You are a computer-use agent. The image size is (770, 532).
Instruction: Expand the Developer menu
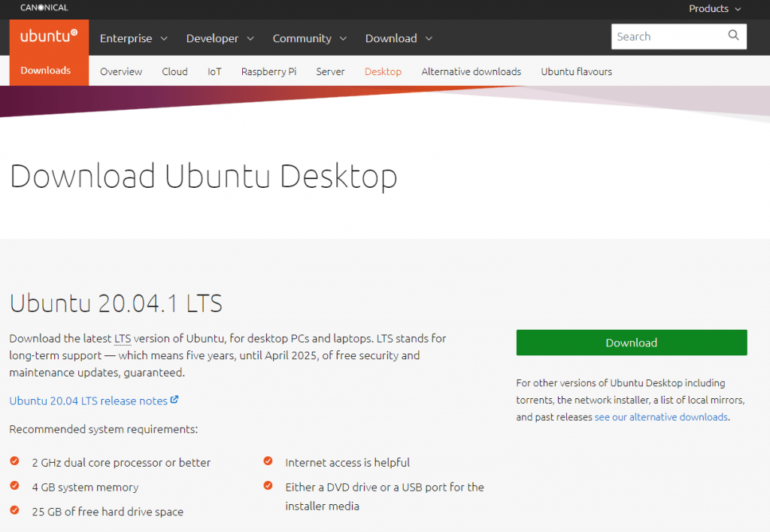pos(220,38)
